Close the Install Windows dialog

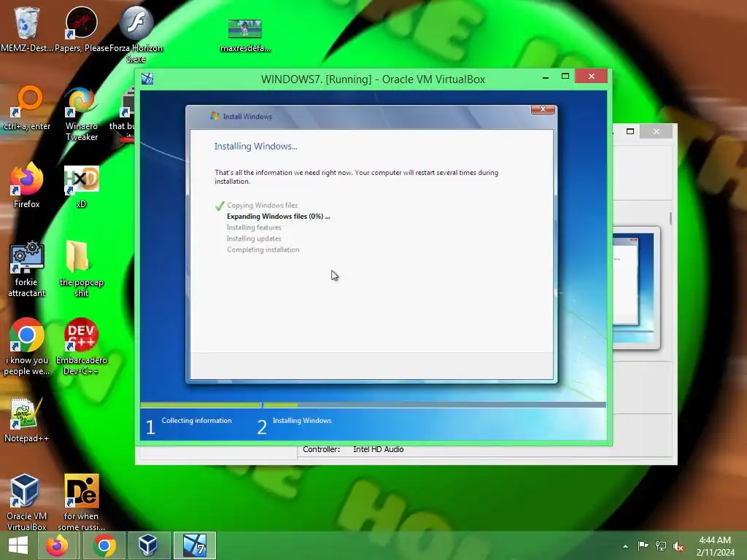[x=543, y=109]
